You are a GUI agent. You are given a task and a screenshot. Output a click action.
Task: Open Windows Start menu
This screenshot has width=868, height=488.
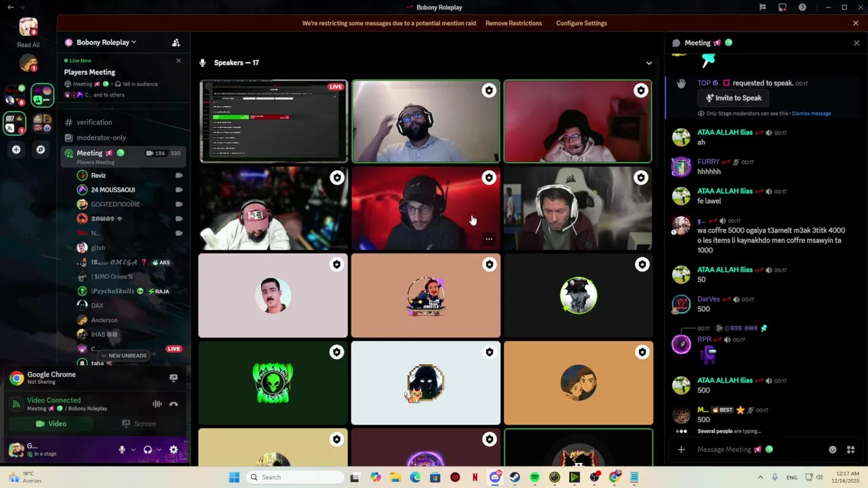point(234,477)
